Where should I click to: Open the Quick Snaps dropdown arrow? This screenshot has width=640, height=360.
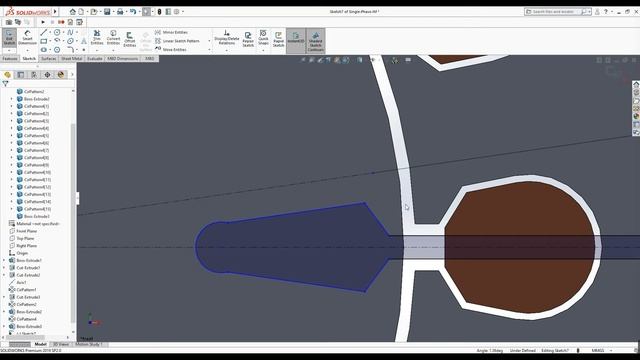(263, 50)
